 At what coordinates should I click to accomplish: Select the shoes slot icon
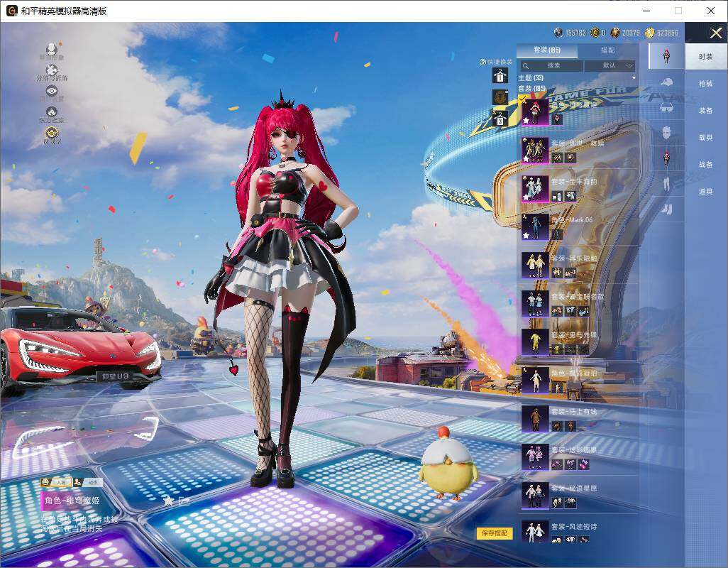666,209
